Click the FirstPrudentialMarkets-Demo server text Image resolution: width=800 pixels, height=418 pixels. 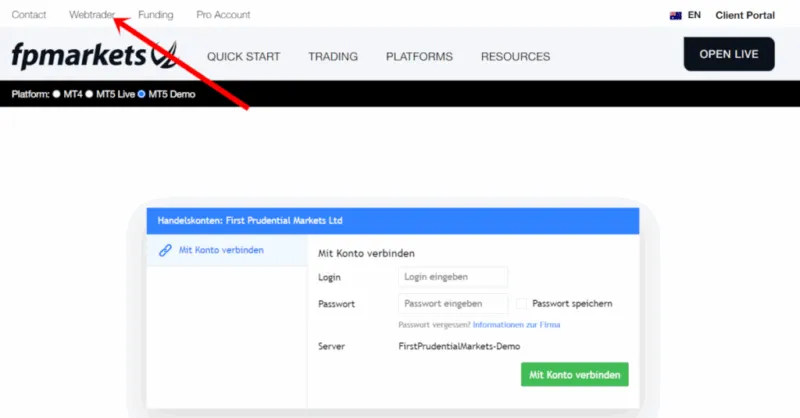click(459, 346)
